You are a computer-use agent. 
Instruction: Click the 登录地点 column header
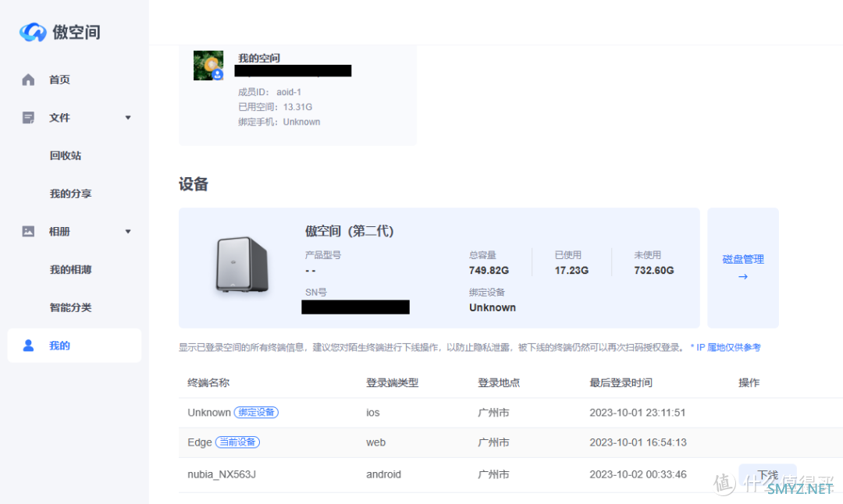499,382
